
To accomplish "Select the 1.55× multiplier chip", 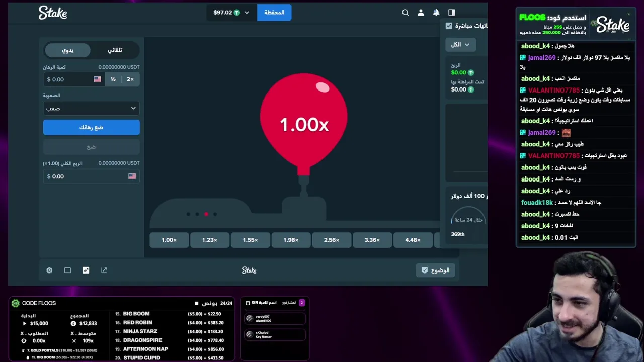I will [x=250, y=240].
